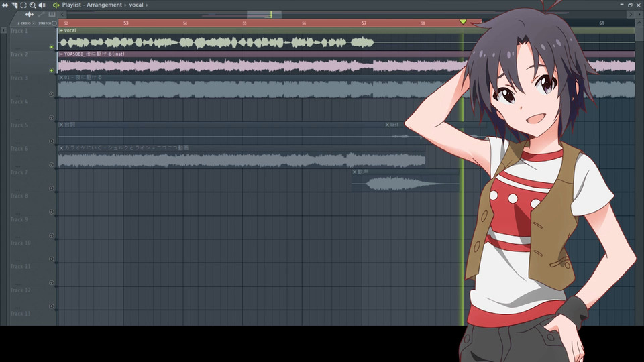Open the Z-CROSS dropdown selector
The image size is (644, 362).
point(34,23)
